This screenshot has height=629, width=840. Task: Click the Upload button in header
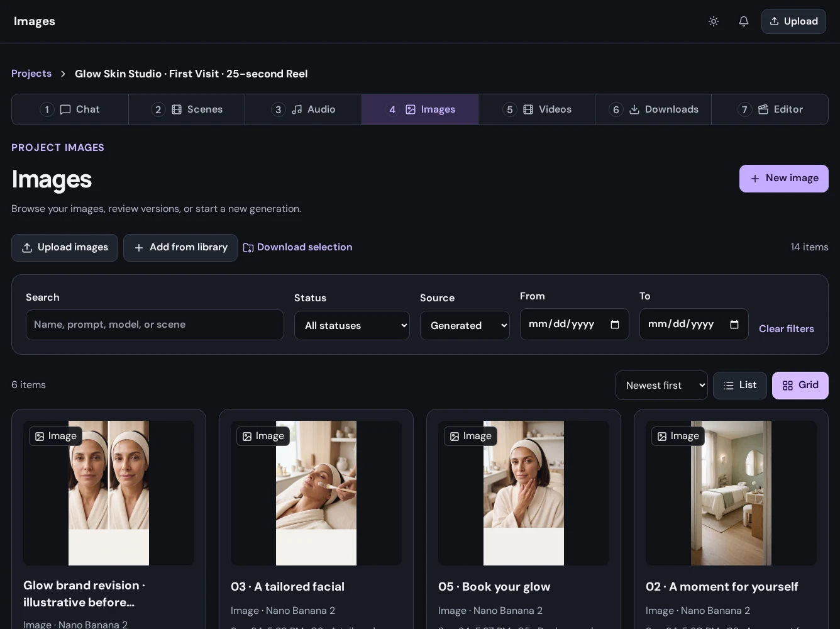[793, 21]
